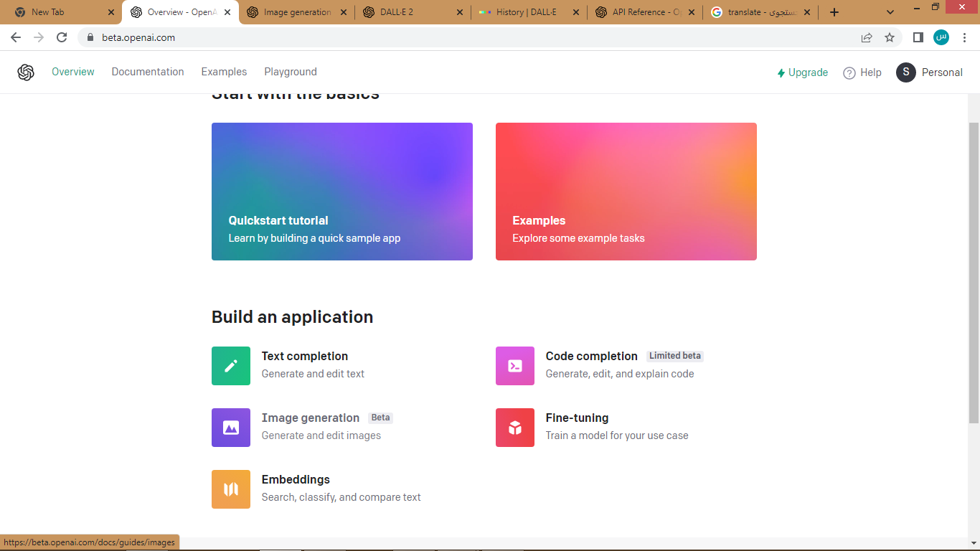Click the browser forward arrow
The image size is (980, 551).
[x=39, y=37]
